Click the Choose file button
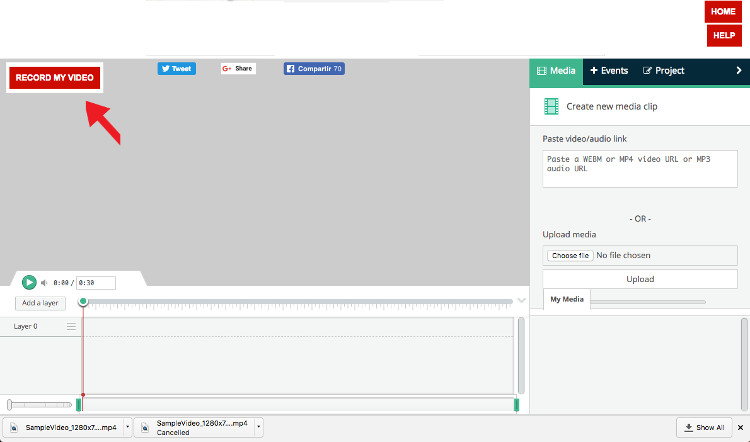750x442 pixels. pos(569,255)
